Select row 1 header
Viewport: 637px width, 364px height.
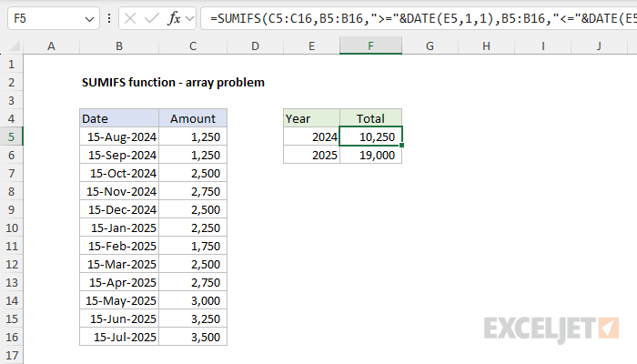point(11,64)
